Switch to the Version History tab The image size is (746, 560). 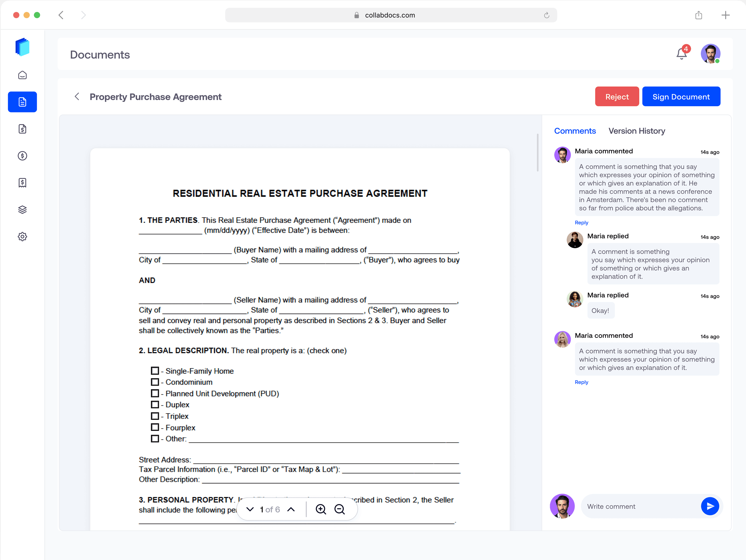pyautogui.click(x=636, y=131)
